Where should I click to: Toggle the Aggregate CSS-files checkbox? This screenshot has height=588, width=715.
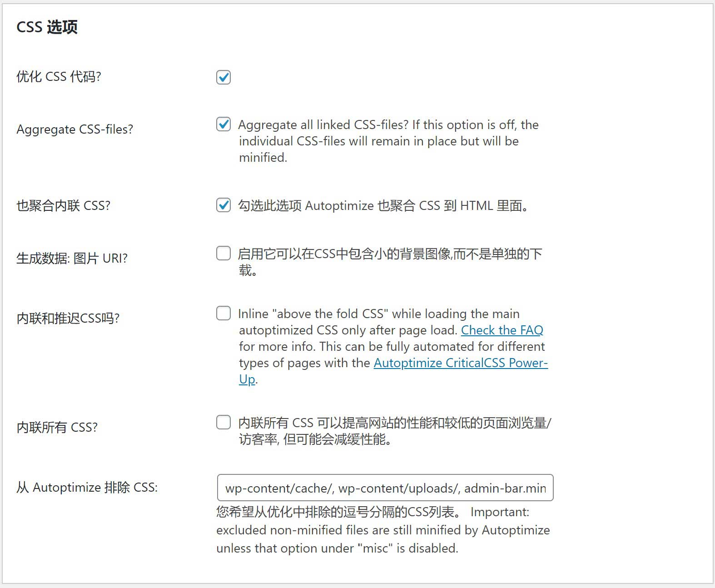[223, 124]
